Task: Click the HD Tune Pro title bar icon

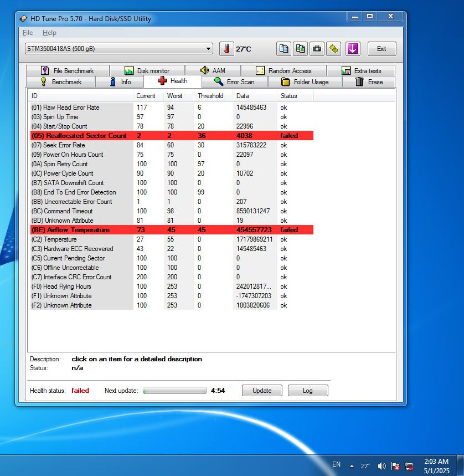Action: point(23,19)
